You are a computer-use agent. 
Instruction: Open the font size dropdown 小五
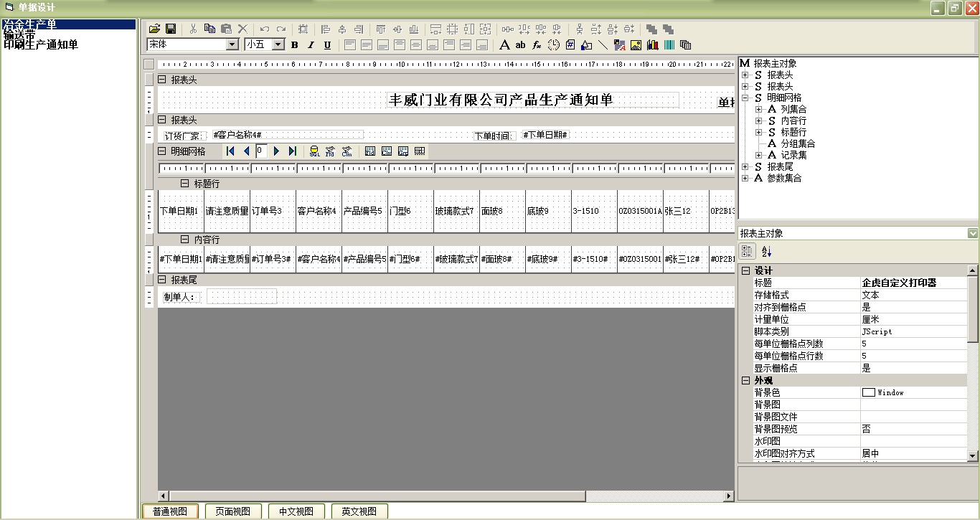tap(278, 44)
